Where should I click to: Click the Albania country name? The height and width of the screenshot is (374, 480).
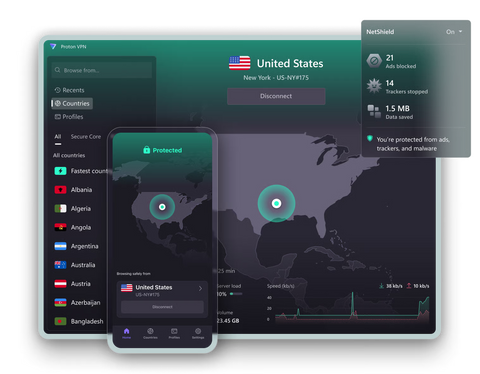pos(81,190)
